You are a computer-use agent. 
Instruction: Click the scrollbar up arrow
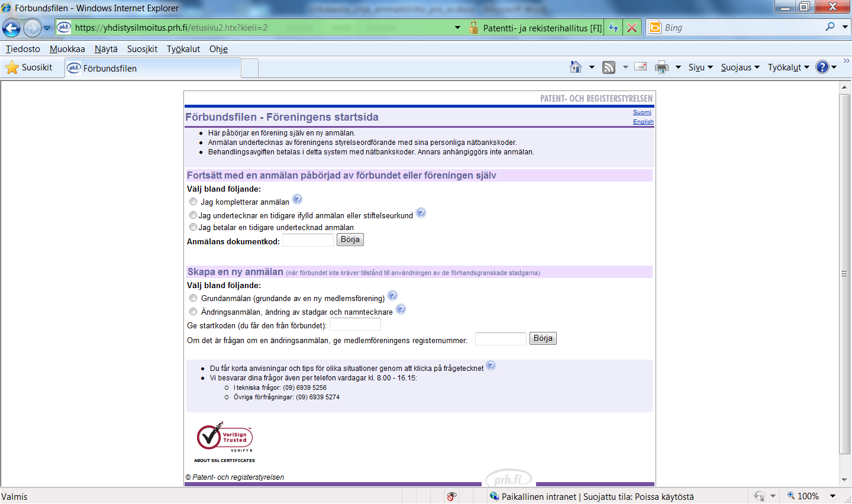845,87
